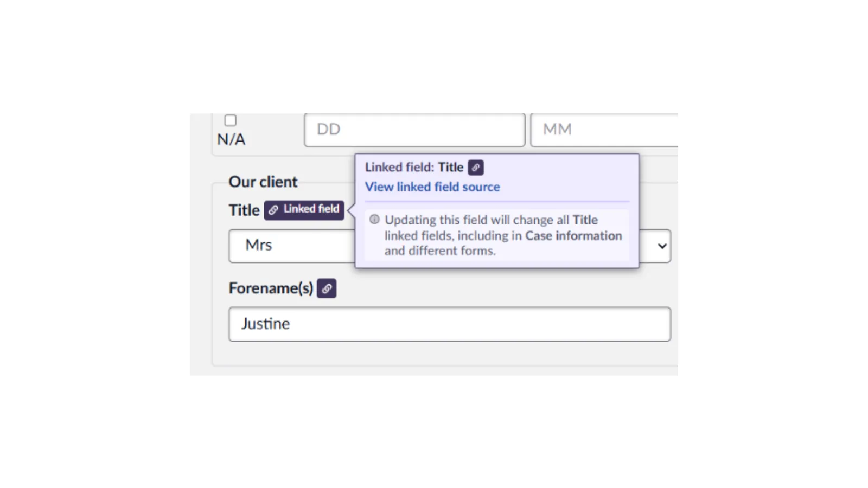Click the Title dropdown chevron arrow
This screenshot has width=868, height=488.
click(x=662, y=246)
